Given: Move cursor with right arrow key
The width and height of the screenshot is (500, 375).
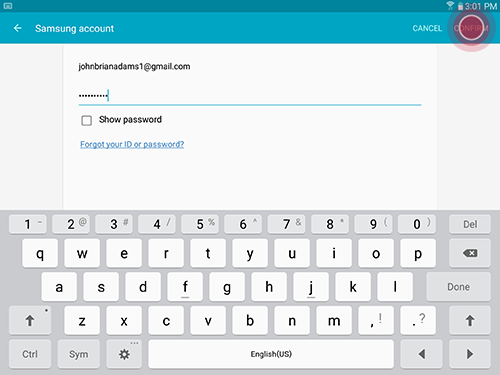Looking at the screenshot, I should [470, 354].
